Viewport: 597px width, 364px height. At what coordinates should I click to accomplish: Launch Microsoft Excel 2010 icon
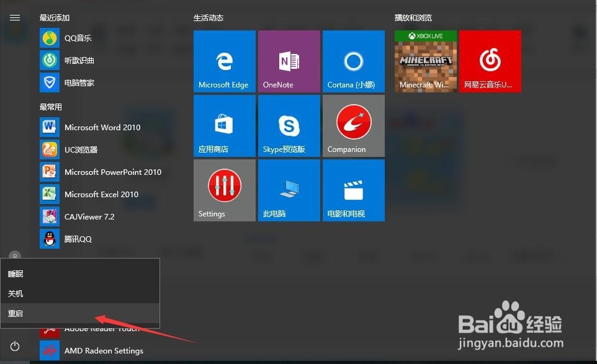[50, 194]
